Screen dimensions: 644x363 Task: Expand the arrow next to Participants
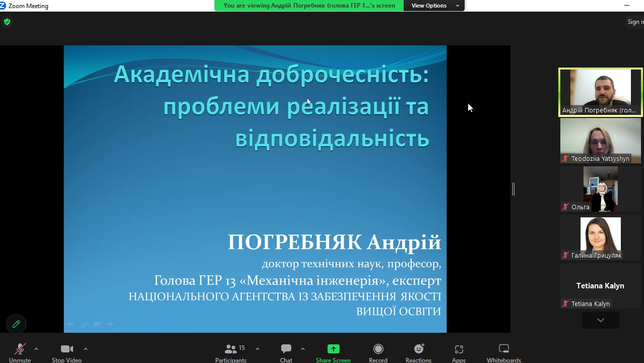click(257, 349)
